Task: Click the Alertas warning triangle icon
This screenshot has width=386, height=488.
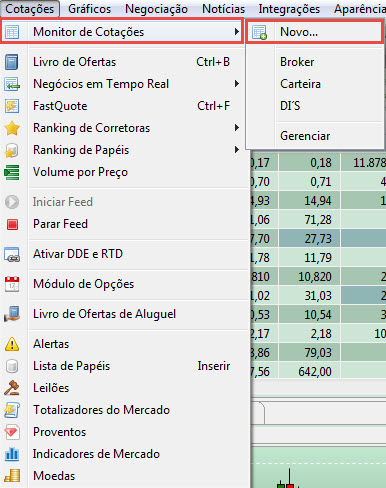Action: coord(12,344)
